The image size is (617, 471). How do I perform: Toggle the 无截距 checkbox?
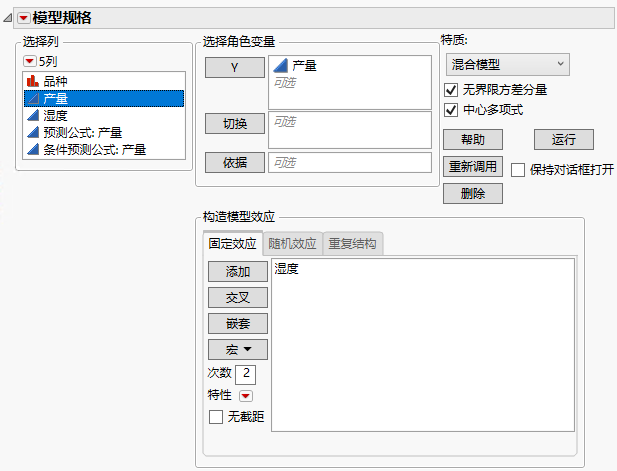coord(215,416)
